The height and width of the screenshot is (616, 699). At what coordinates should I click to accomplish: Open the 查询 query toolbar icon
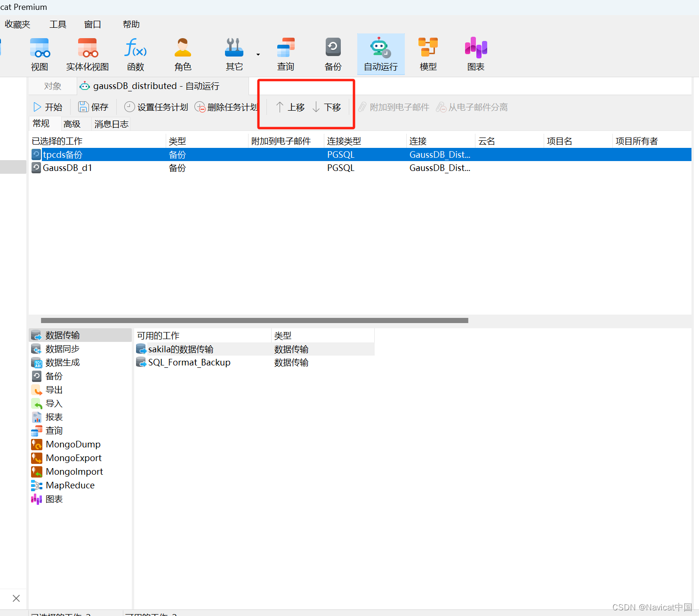(x=286, y=54)
